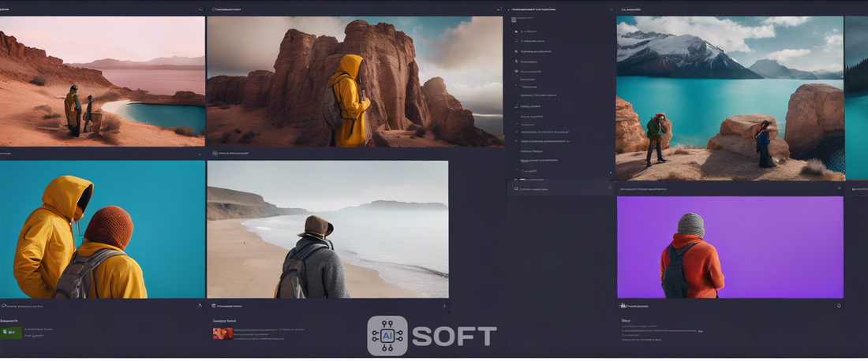Open the pink desert lake image

tap(103, 81)
